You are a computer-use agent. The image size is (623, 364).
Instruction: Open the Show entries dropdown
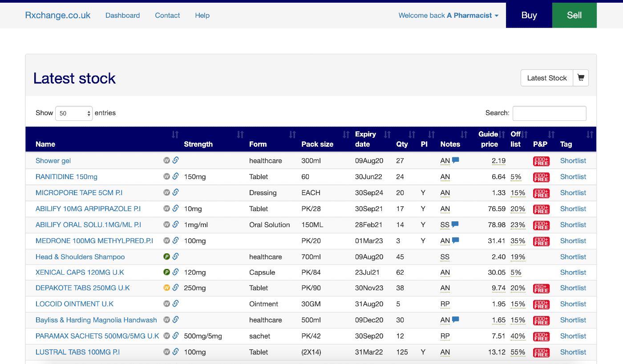point(74,113)
